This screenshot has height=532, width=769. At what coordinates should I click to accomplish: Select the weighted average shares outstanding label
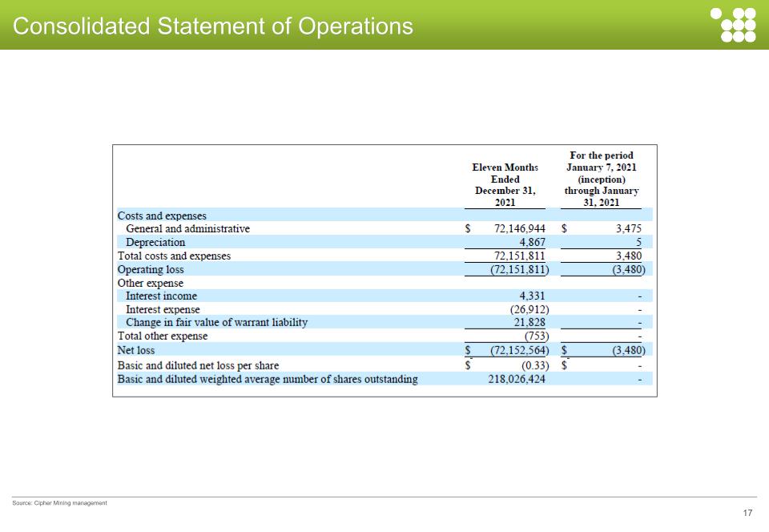pos(268,380)
